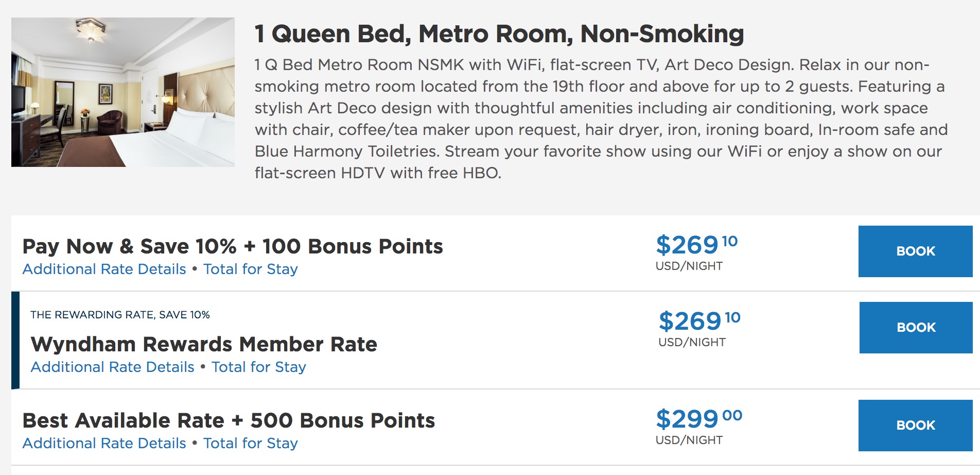This screenshot has width=980, height=475.
Task: Click the room description paragraph text
Action: [x=600, y=118]
